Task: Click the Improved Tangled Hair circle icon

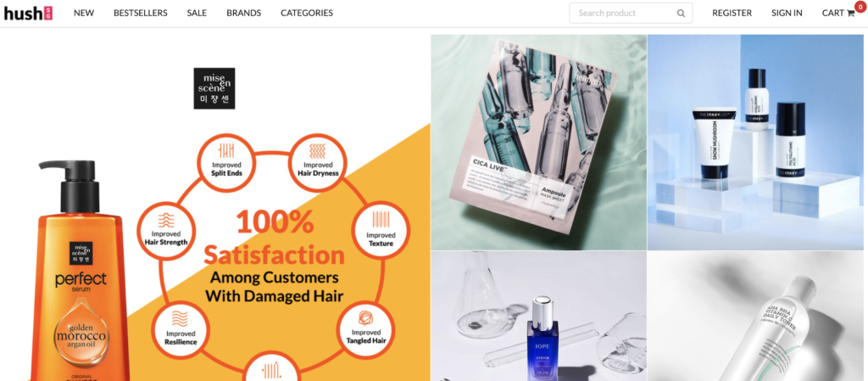Action: coord(366,329)
